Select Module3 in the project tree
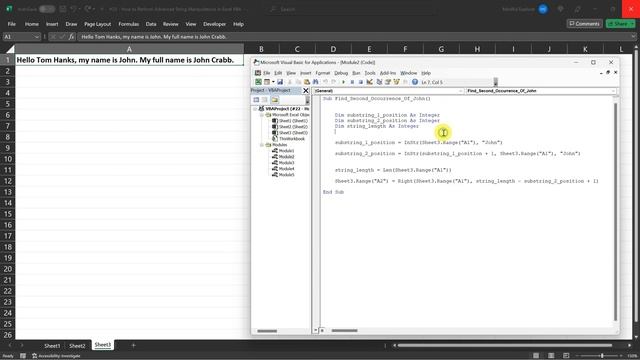 [x=286, y=163]
